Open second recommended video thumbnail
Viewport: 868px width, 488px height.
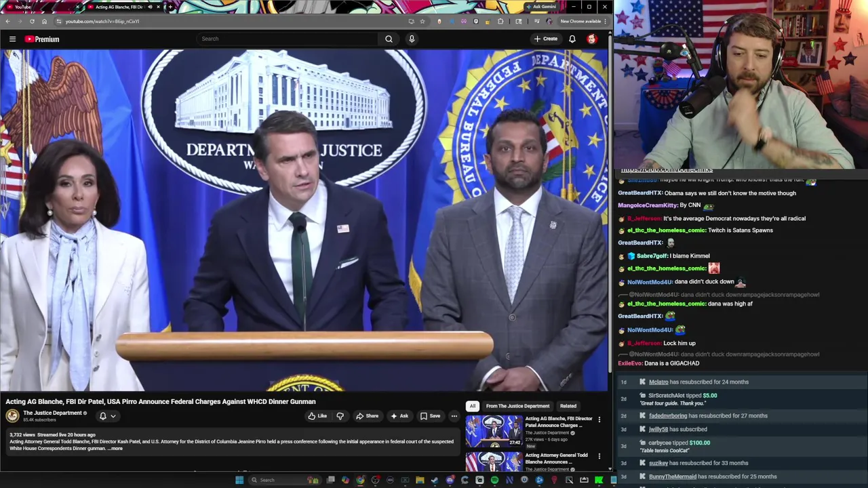[494, 462]
